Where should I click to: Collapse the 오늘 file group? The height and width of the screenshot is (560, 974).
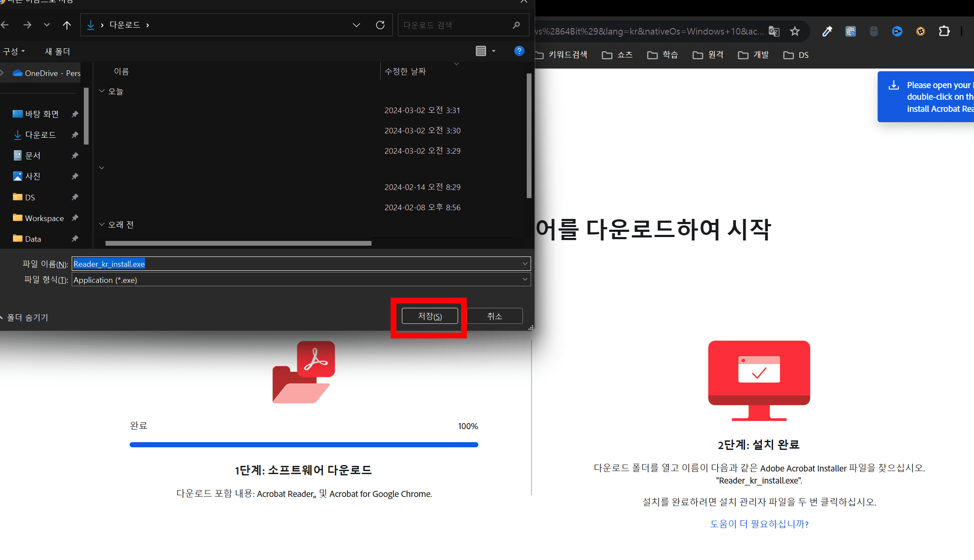click(x=102, y=91)
